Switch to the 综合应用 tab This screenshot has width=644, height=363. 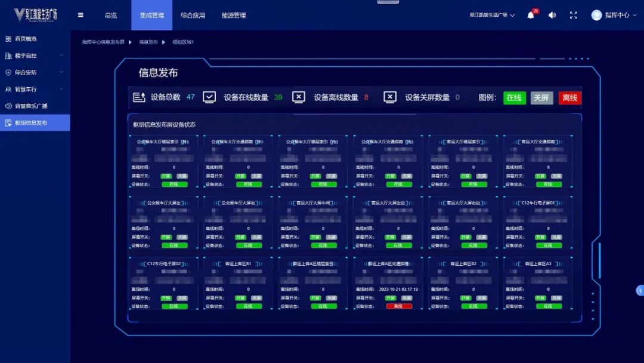(x=192, y=15)
